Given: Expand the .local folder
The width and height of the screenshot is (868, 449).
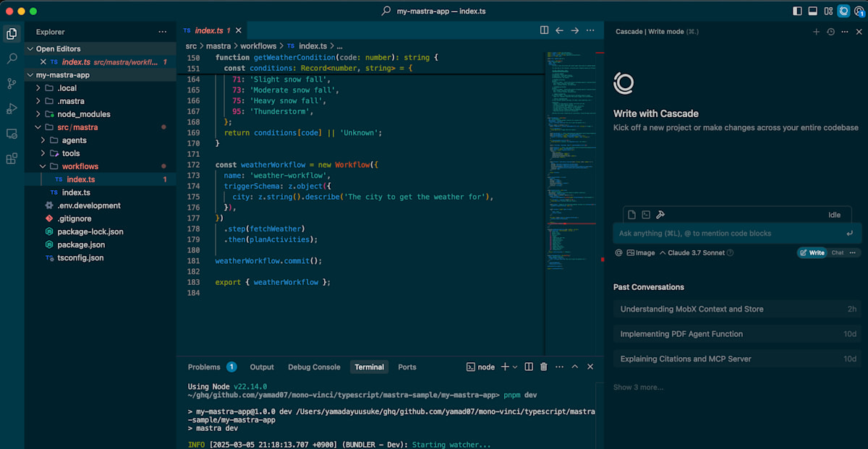Looking at the screenshot, I should tap(101, 88).
